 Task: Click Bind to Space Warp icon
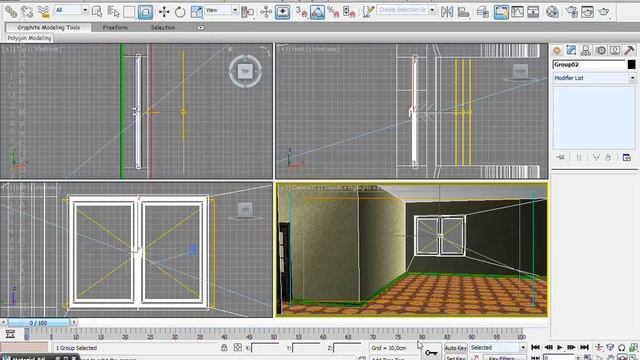point(43,11)
